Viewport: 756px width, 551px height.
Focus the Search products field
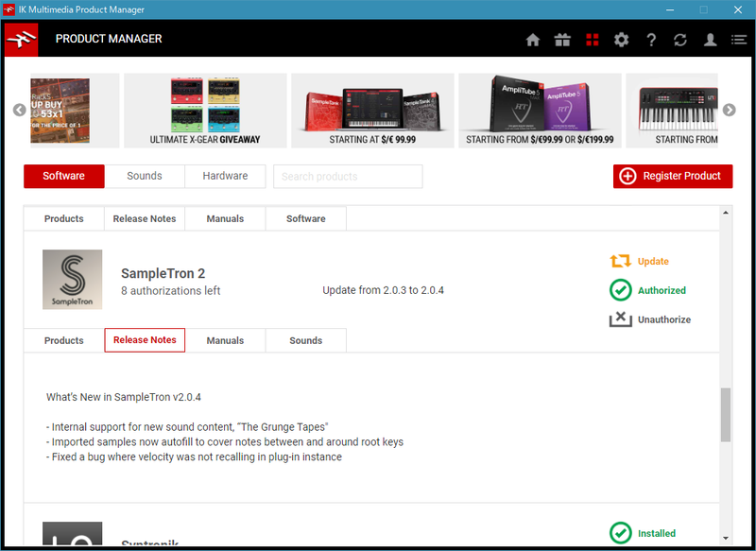click(348, 177)
